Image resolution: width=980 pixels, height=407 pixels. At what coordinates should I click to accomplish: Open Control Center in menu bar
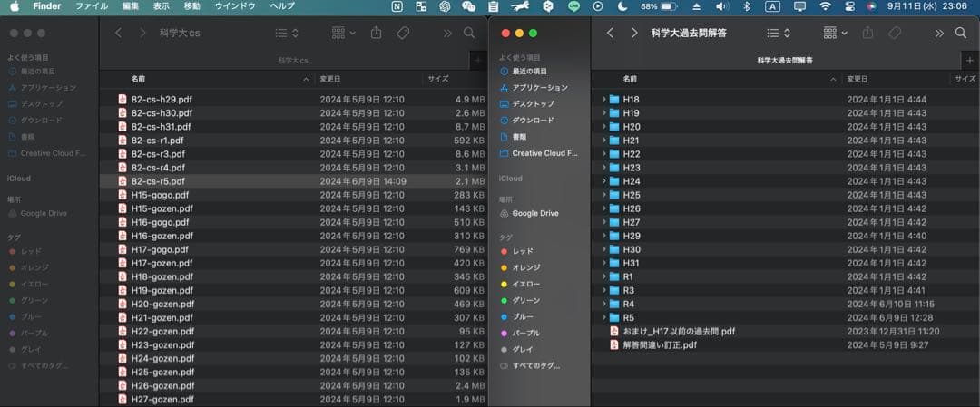click(x=850, y=6)
